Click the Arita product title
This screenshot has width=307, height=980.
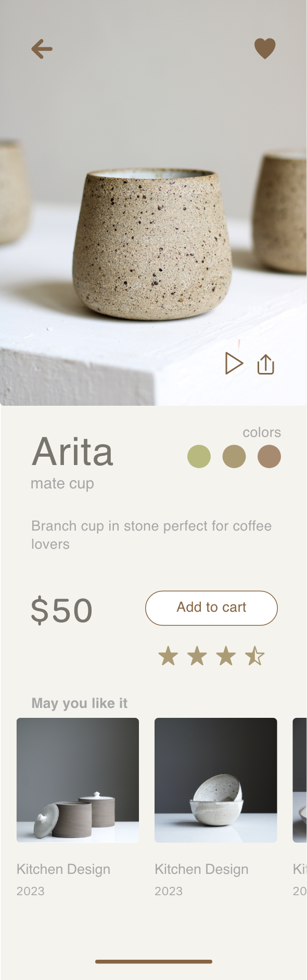pos(72,452)
